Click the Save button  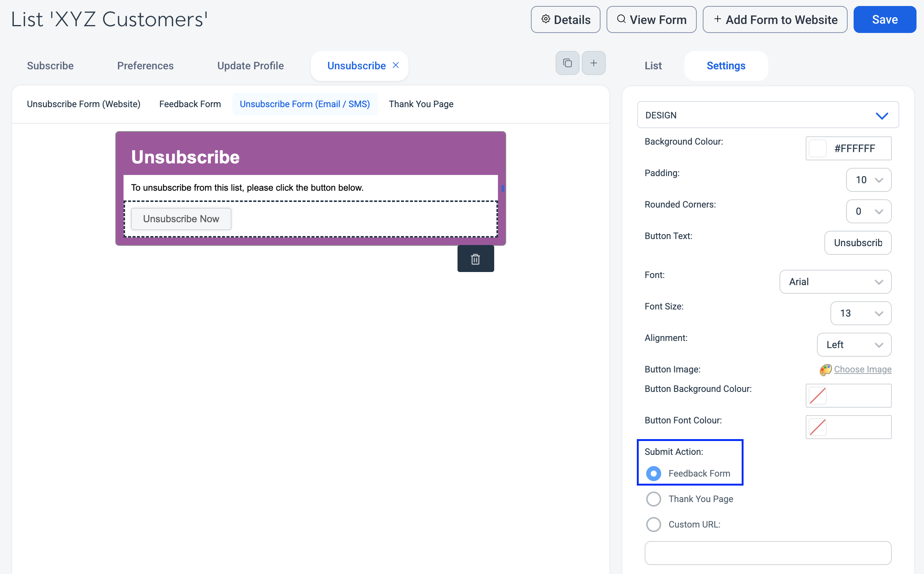(x=885, y=19)
